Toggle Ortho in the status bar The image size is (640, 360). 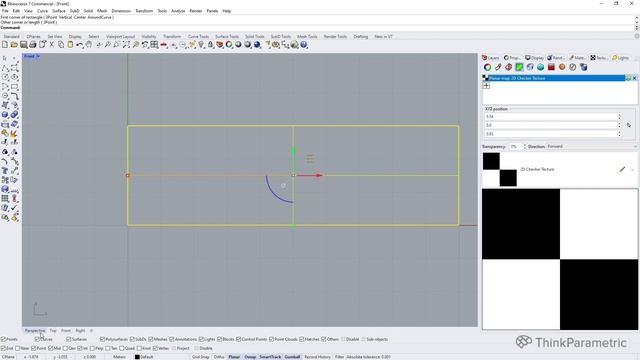(219, 357)
